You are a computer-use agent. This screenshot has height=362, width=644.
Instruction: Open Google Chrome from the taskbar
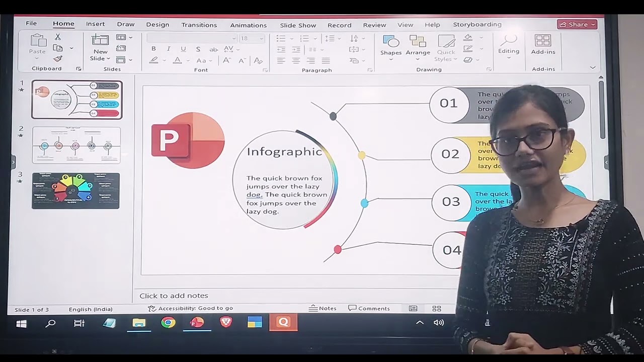[168, 323]
